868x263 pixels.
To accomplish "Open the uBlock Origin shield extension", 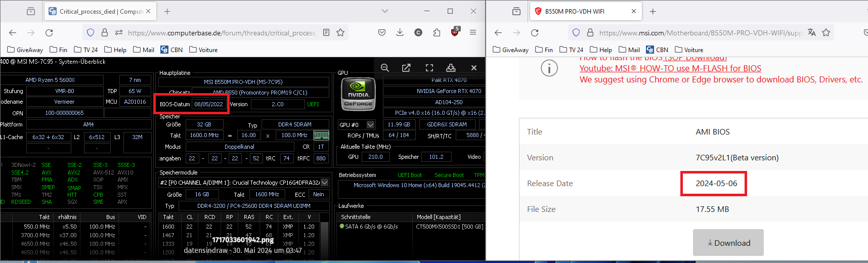I will (x=455, y=32).
